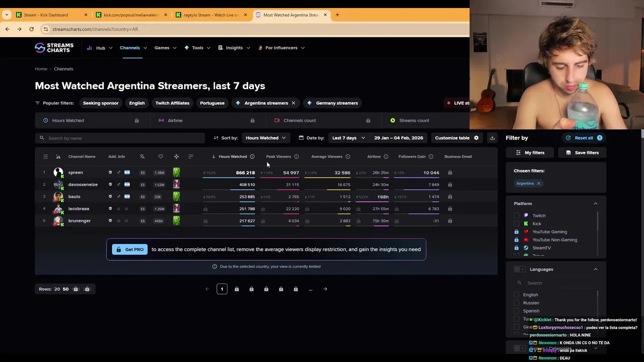644x362 pixels.
Task: Click the download table export icon
Action: click(492, 138)
